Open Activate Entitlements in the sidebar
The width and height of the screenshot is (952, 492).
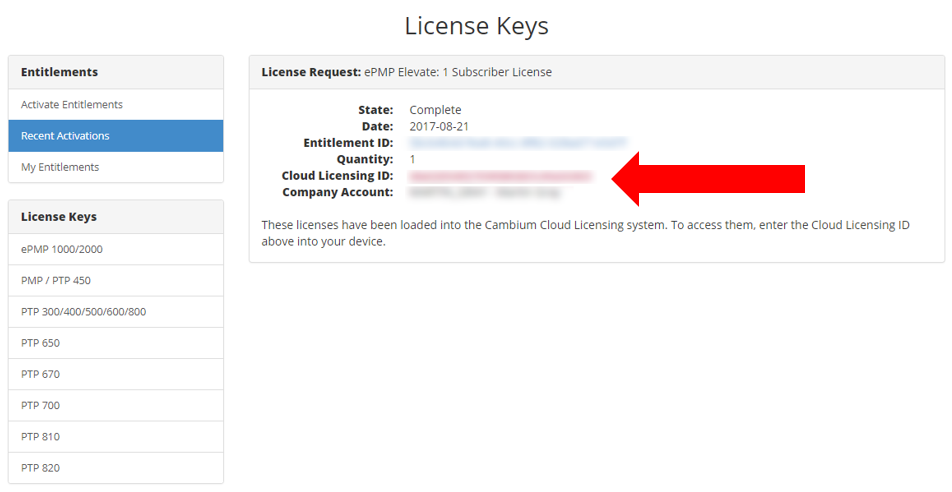72,105
